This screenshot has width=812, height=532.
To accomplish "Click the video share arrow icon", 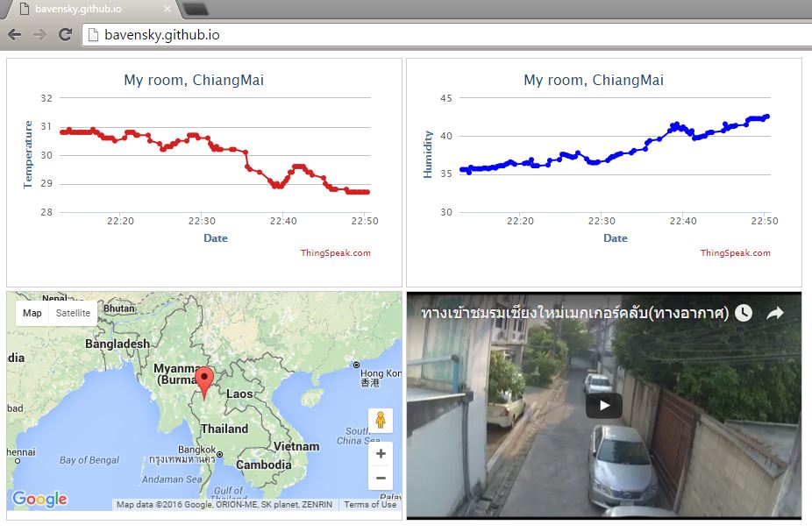I will 774,313.
